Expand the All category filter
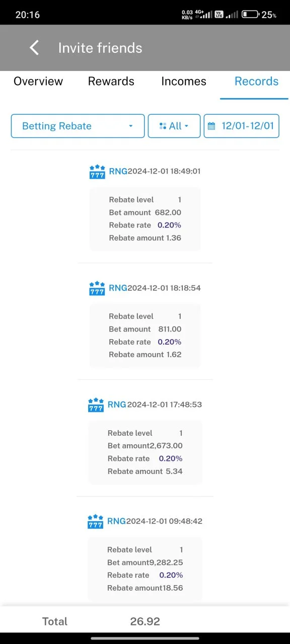This screenshot has width=290, height=644. 174,126
